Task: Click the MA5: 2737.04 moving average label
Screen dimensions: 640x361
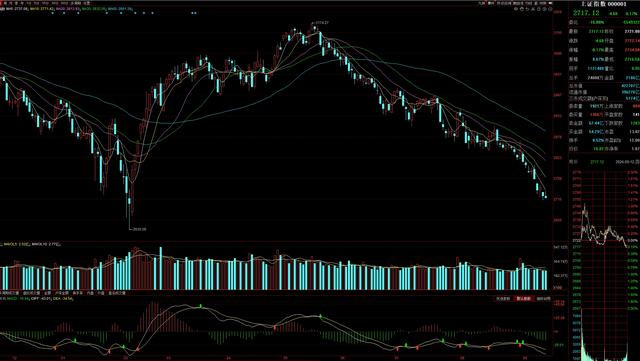Action: [x=18, y=9]
